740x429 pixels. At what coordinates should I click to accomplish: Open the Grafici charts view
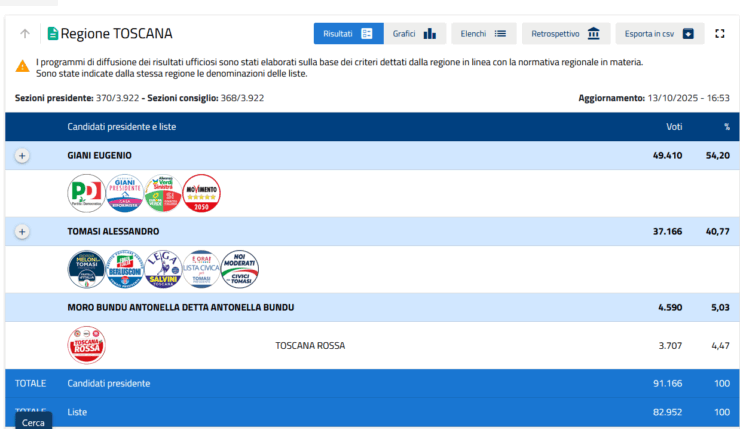414,34
